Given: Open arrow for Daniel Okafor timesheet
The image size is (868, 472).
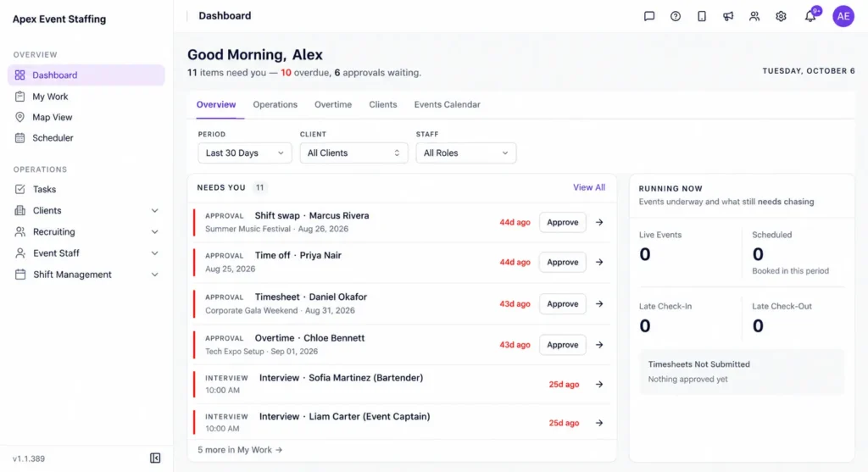Looking at the screenshot, I should (599, 303).
